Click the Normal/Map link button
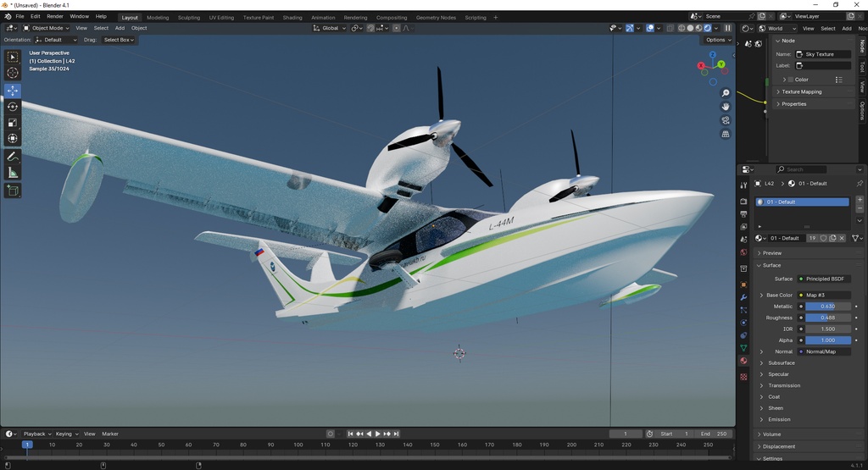The width and height of the screenshot is (868, 470). point(824,351)
